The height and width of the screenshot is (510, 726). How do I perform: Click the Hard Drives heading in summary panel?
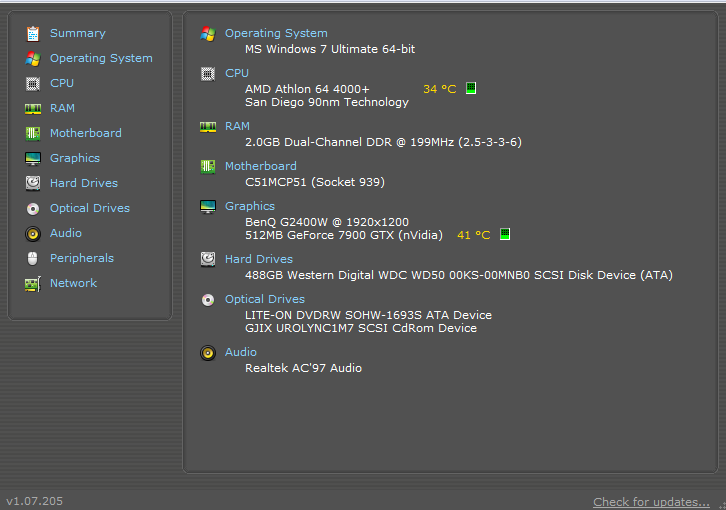click(x=258, y=259)
